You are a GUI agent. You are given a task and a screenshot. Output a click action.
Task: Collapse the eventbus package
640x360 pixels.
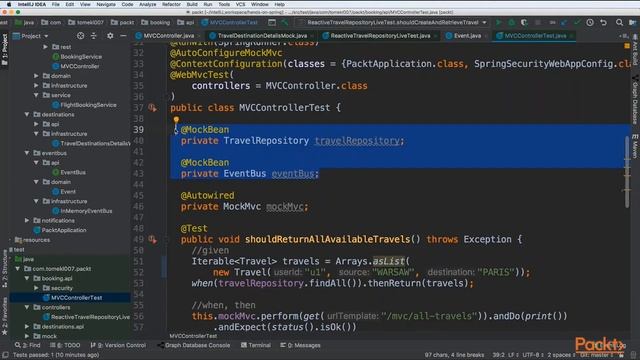(27, 153)
